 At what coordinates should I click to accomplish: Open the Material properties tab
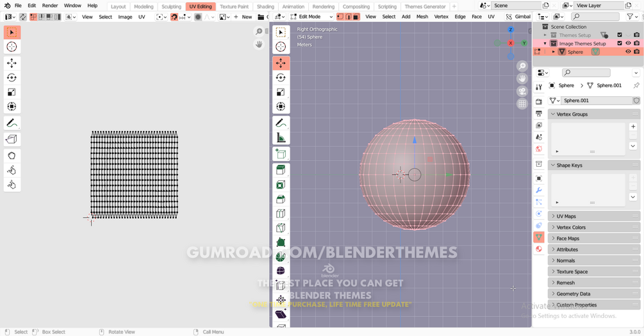coord(539,249)
